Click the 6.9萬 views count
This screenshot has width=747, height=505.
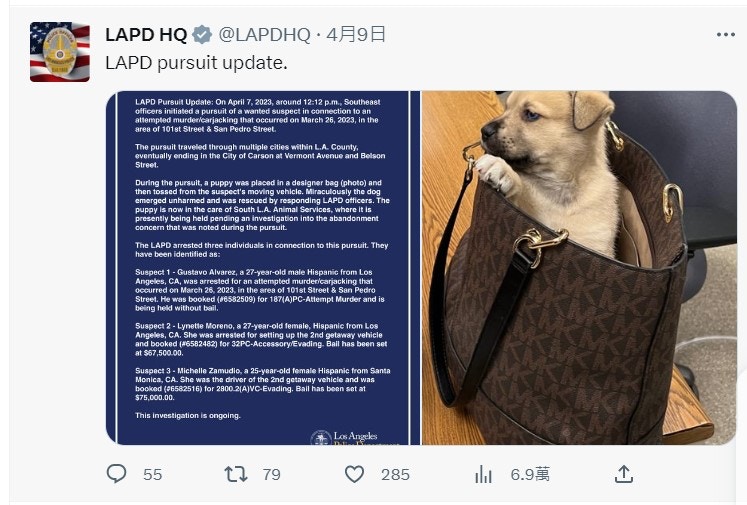click(x=530, y=475)
